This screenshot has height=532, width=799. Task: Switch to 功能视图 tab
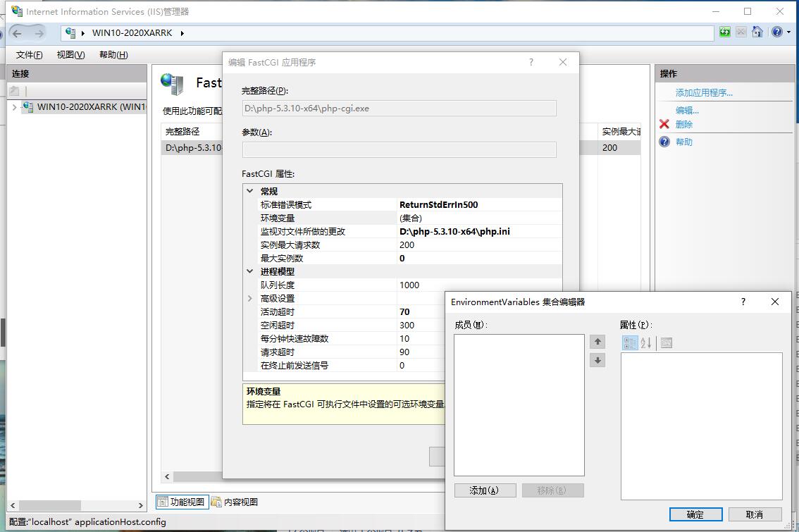(x=182, y=502)
